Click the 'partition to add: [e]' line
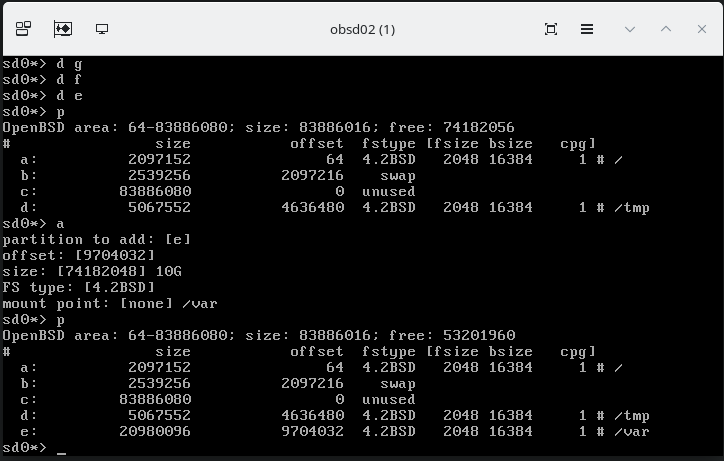This screenshot has width=724, height=461. (x=97, y=240)
